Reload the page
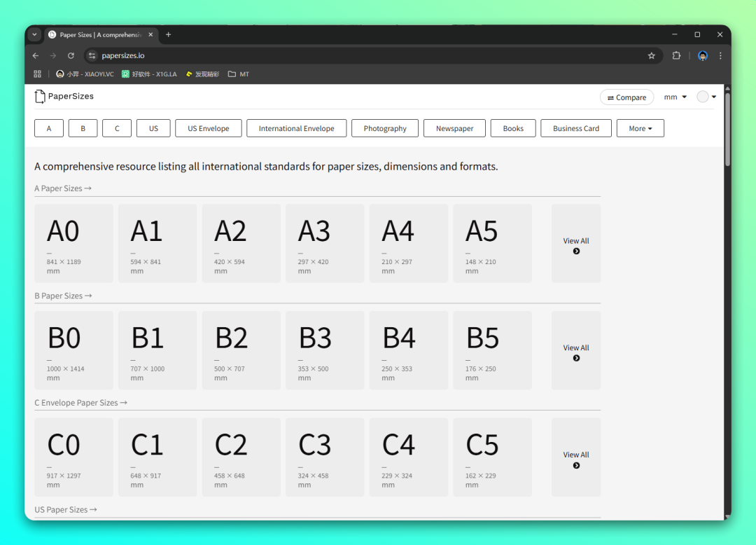 point(71,56)
